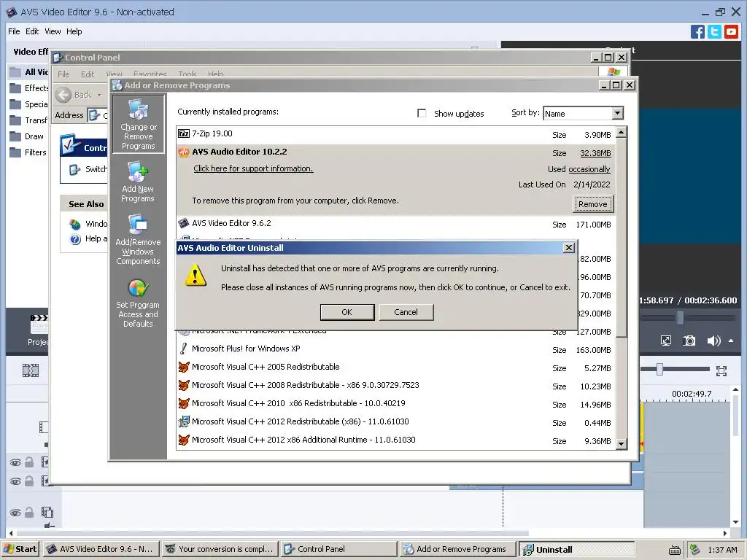Open File menu in AVS Video Editor
The image size is (747, 560).
coord(14,31)
